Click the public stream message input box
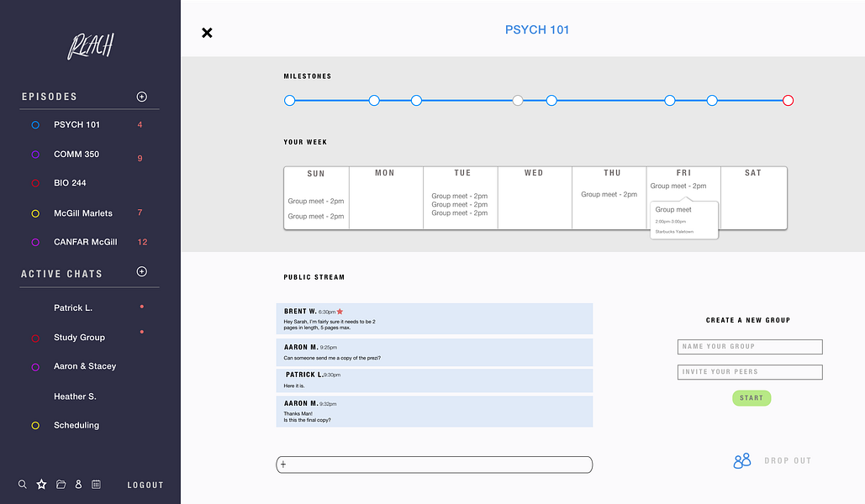This screenshot has height=504, width=865. [x=434, y=465]
